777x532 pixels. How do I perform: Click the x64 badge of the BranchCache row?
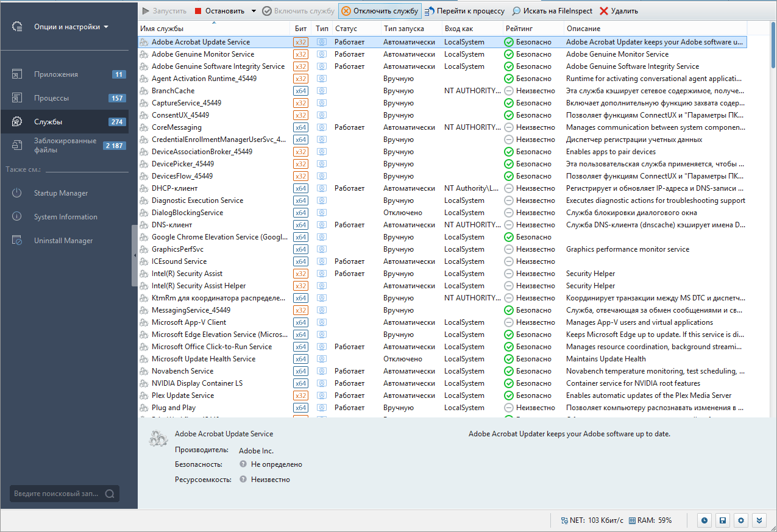point(300,91)
